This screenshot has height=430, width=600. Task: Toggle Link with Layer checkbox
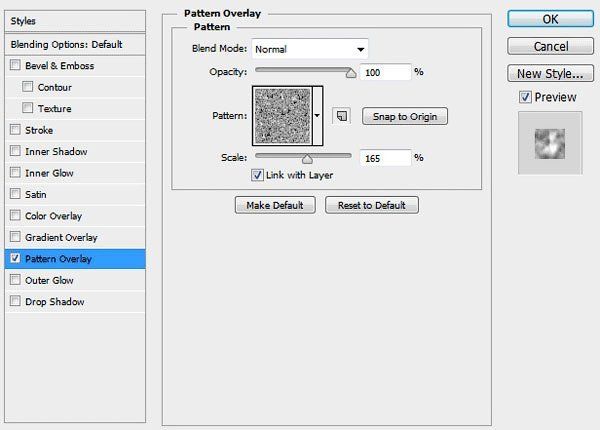(257, 175)
